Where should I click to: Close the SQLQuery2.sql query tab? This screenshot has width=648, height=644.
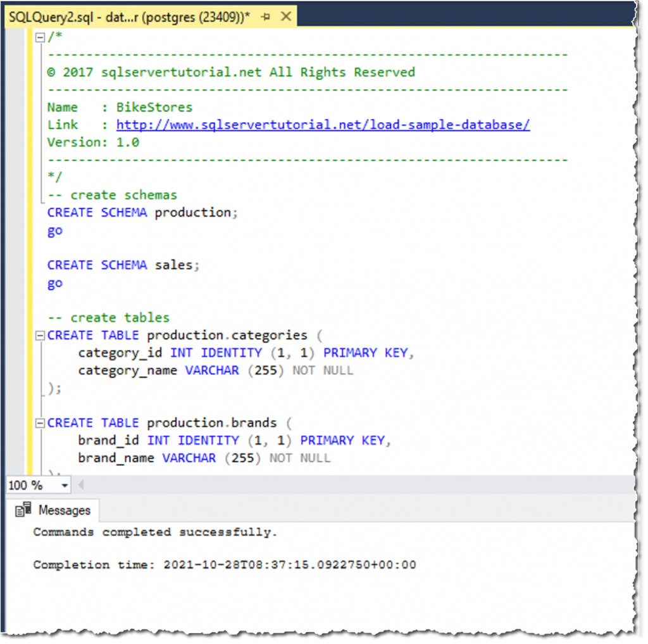coord(285,17)
